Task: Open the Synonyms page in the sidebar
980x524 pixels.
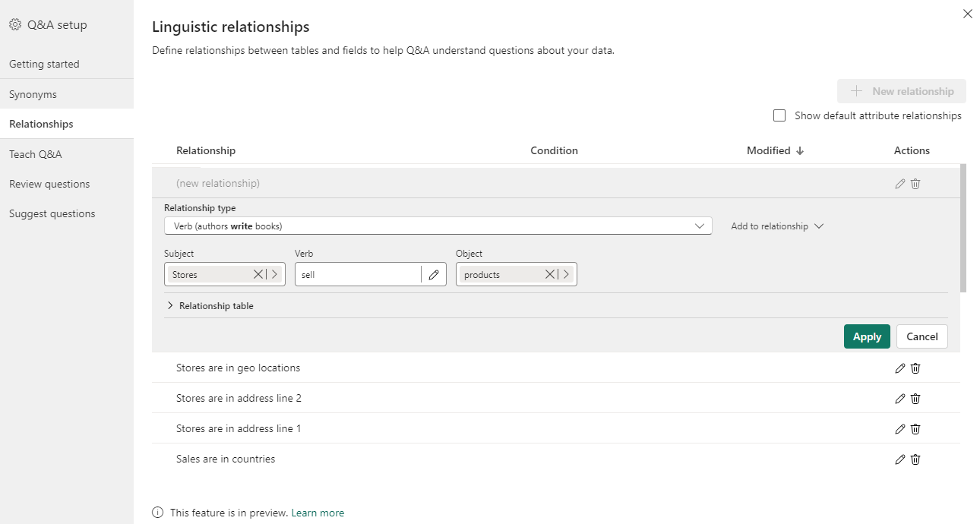Action: click(33, 94)
